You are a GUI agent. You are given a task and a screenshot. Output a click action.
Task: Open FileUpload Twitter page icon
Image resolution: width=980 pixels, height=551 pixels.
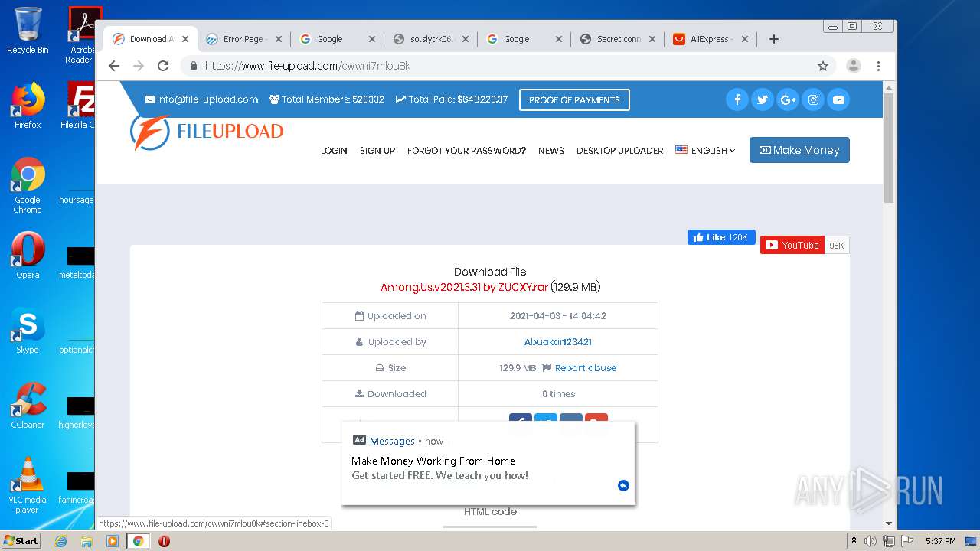[762, 99]
